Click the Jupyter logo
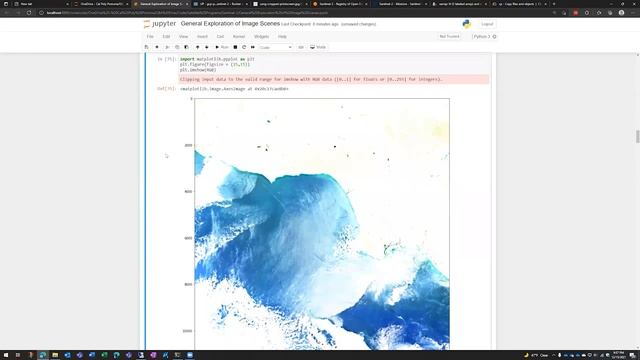 tap(160, 24)
